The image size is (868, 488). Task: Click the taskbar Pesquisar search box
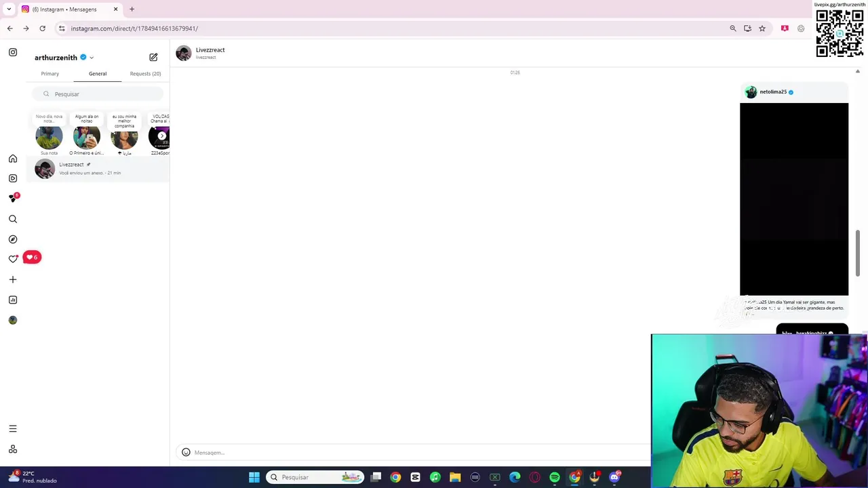pyautogui.click(x=315, y=477)
